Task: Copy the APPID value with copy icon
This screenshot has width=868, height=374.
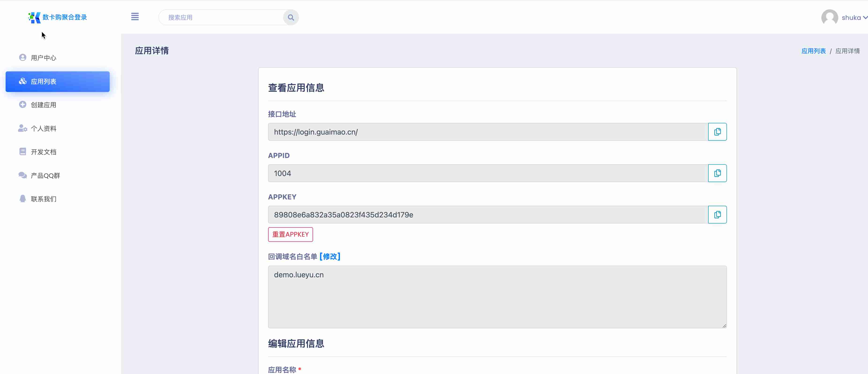Action: [x=717, y=173]
